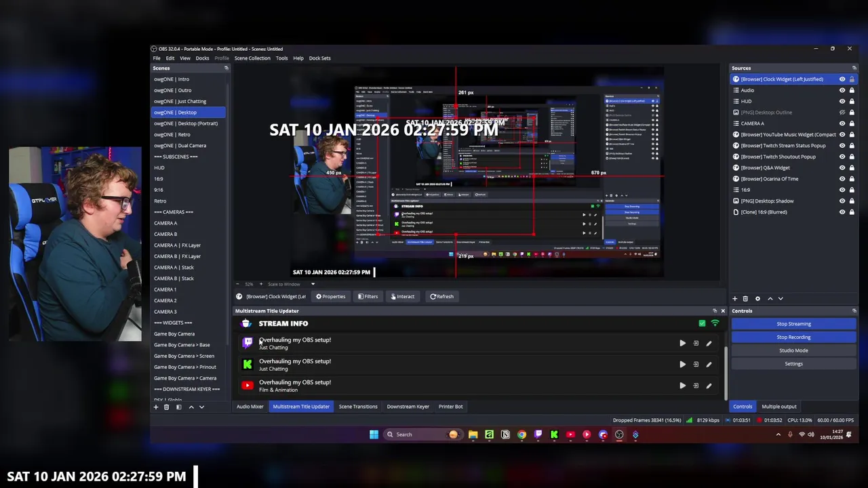Edit the Twitch stream title with pencil icon
The height and width of the screenshot is (488, 868).
point(709,344)
